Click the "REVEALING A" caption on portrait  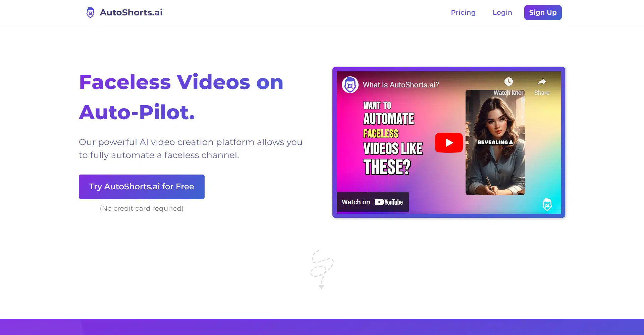495,142
